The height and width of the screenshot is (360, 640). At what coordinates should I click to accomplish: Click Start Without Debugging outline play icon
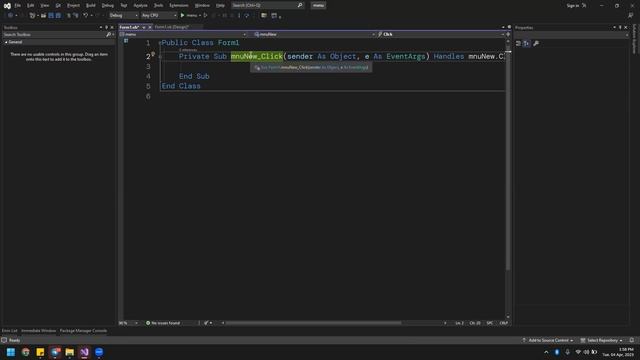(x=205, y=16)
